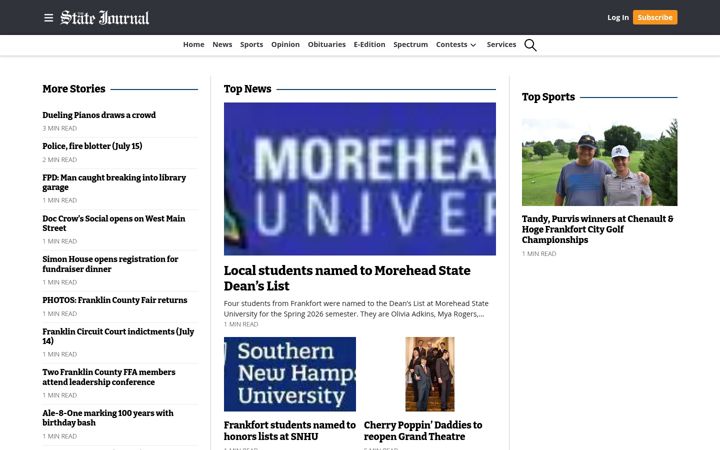Viewport: 720px width, 450px height.
Task: Open 'PHOTOS: Franklin County Fair returns'
Action: coord(115,300)
